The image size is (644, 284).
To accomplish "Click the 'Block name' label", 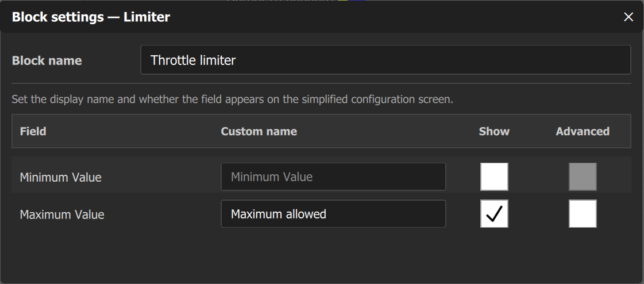I will pos(47,61).
